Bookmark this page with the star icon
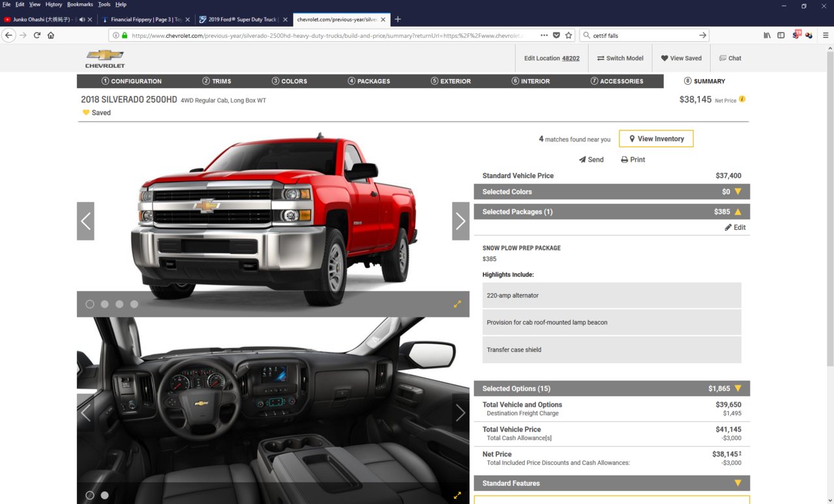The image size is (834, 504). pos(569,35)
